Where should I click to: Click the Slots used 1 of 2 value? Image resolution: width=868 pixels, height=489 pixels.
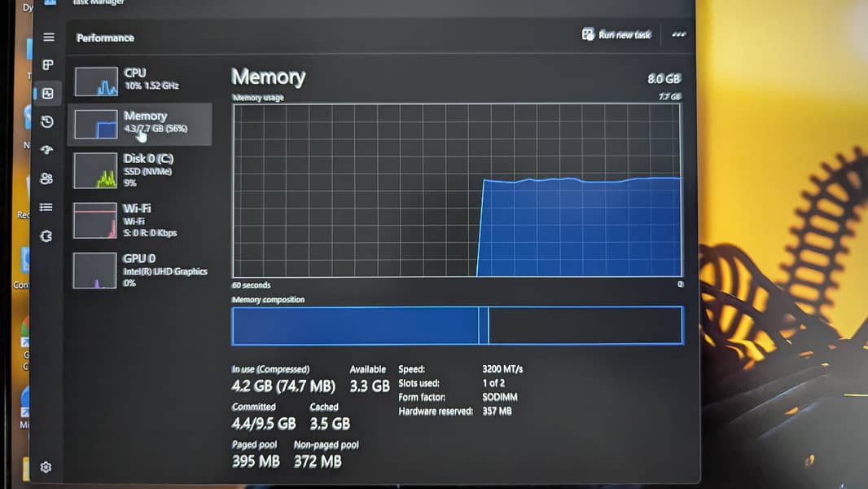[x=493, y=383]
